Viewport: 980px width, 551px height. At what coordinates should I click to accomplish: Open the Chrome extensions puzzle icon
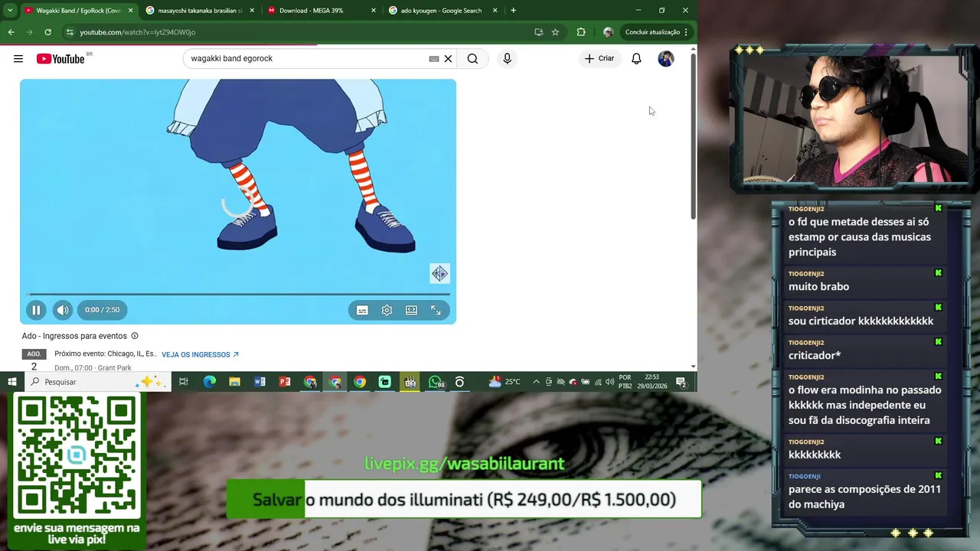click(x=581, y=32)
